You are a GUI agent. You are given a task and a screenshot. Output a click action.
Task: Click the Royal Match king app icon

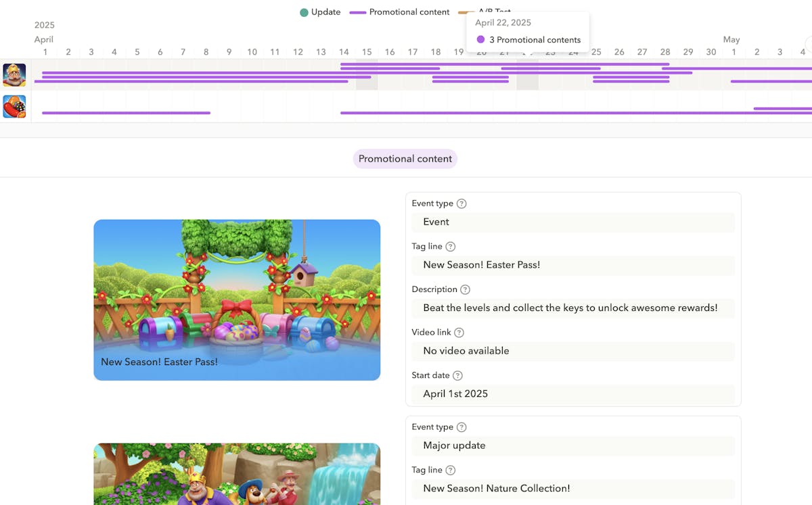(x=14, y=75)
